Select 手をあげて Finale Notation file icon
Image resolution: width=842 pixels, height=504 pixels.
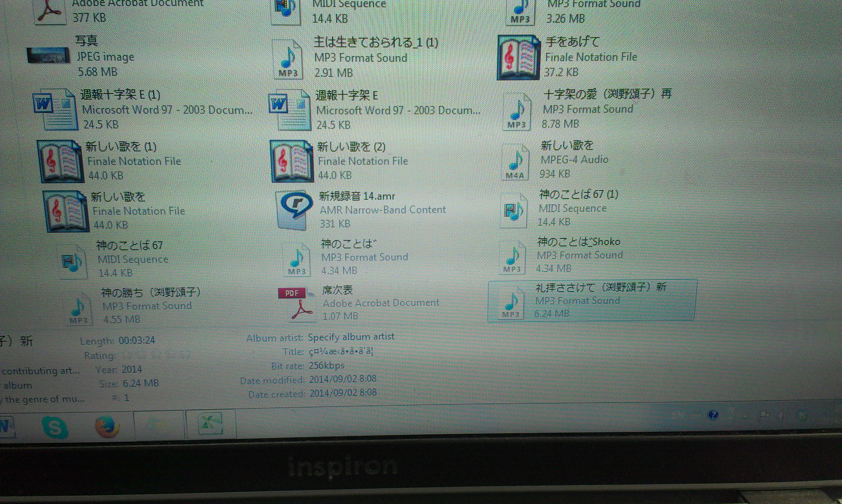(x=518, y=58)
